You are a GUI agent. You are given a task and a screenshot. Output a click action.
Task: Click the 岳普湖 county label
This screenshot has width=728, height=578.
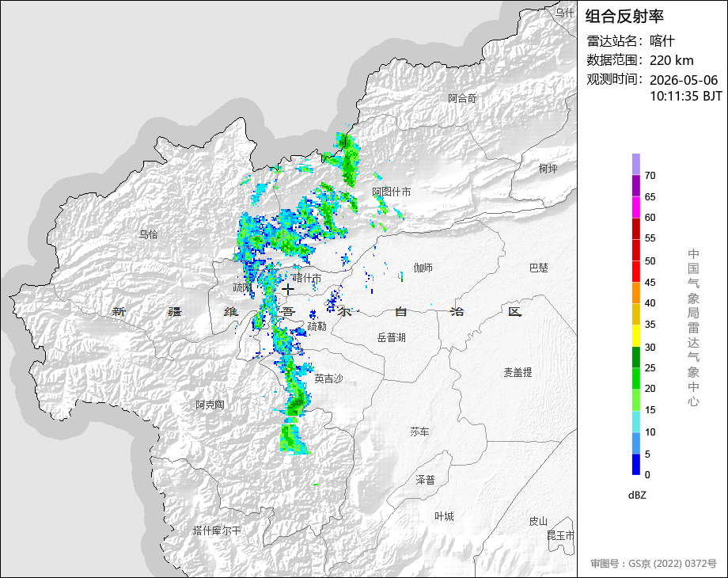click(392, 337)
